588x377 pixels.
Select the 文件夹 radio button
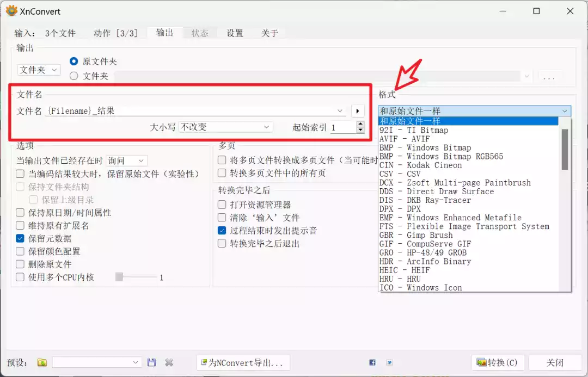tap(74, 76)
